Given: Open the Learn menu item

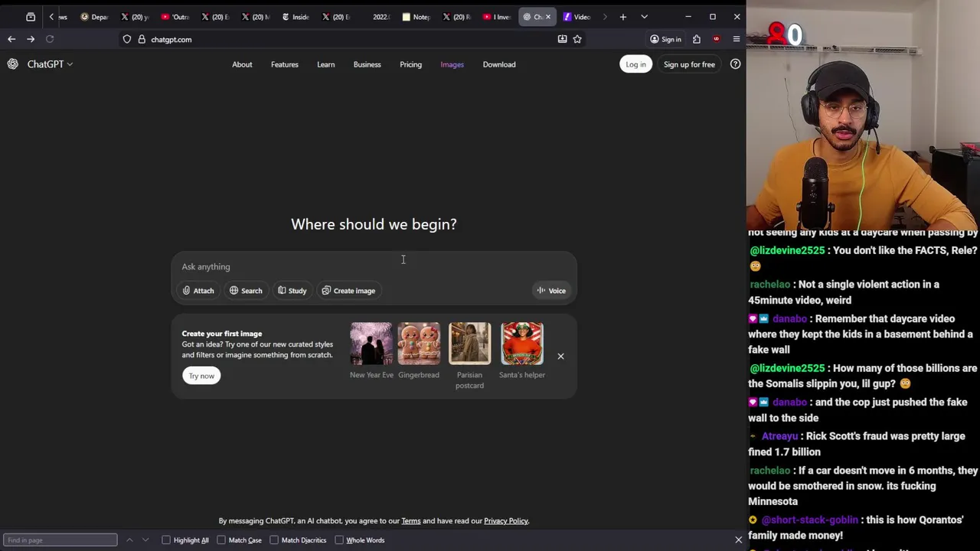Looking at the screenshot, I should 325,64.
